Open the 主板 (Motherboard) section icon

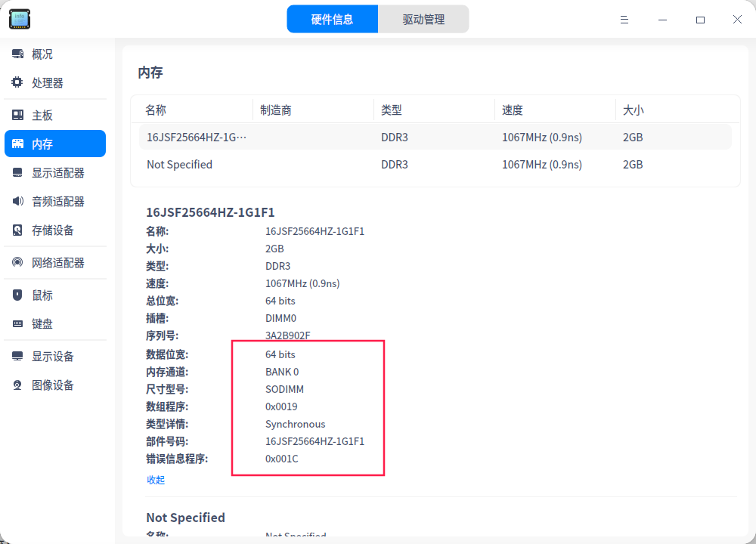17,114
